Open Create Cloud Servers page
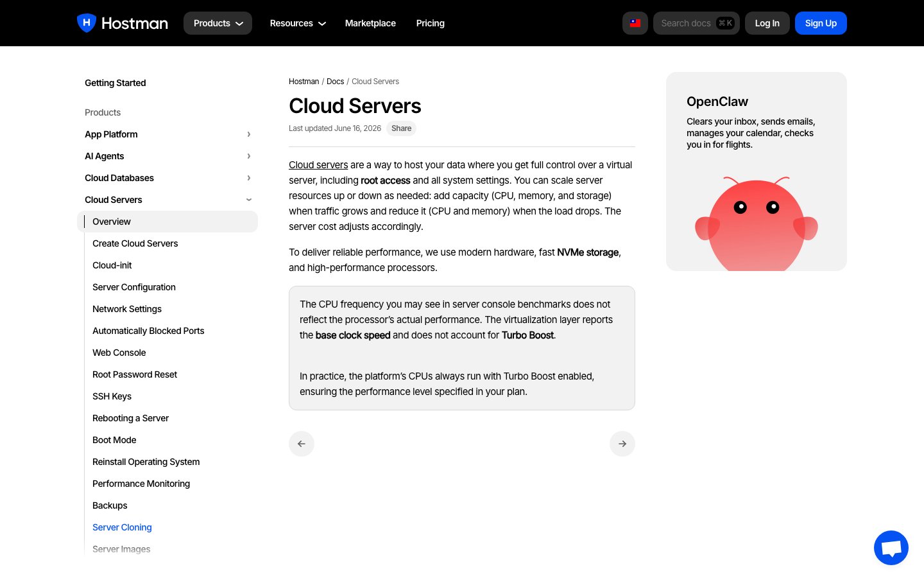Image resolution: width=924 pixels, height=578 pixels. (135, 243)
